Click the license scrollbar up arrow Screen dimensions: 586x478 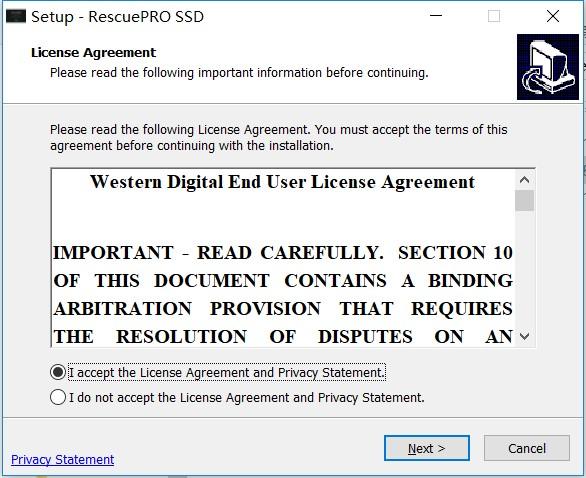click(524, 180)
